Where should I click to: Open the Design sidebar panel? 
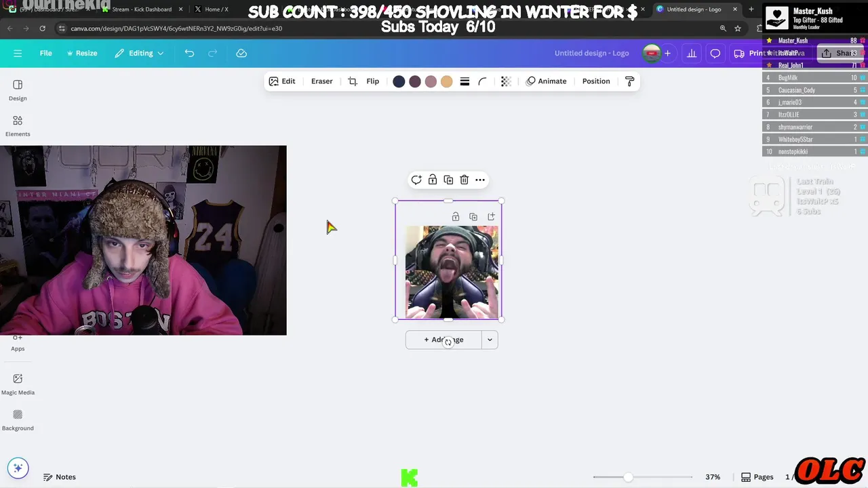[18, 89]
